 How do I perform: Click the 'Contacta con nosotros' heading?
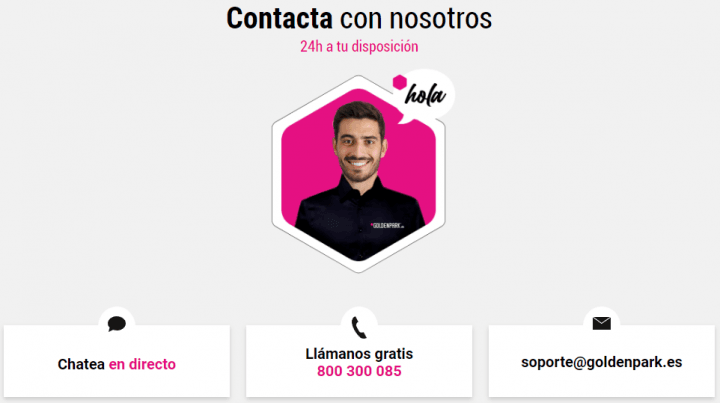click(359, 18)
